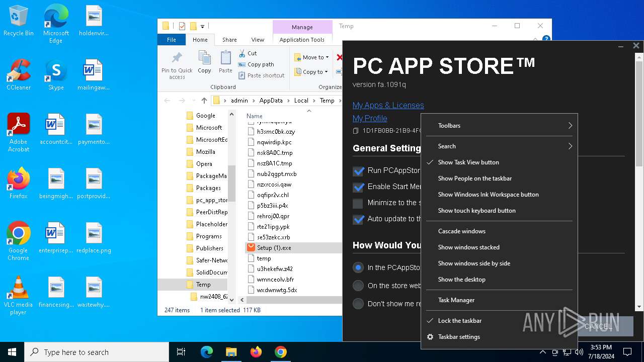Open Edge from the taskbar
Viewport: 644px width, 362px height.
pos(207,352)
